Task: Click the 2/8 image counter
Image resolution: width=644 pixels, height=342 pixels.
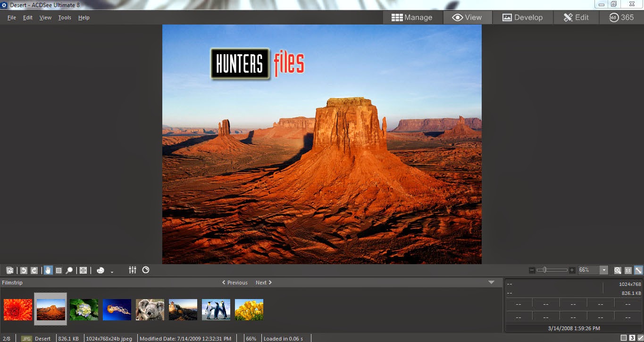Action: 7,339
